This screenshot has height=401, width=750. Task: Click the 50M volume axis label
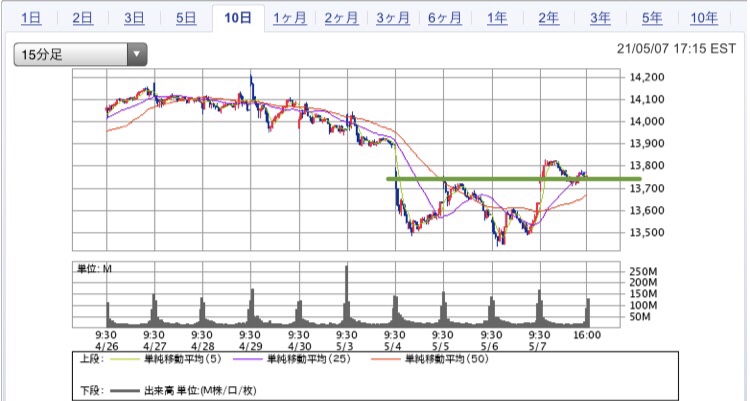pos(640,317)
